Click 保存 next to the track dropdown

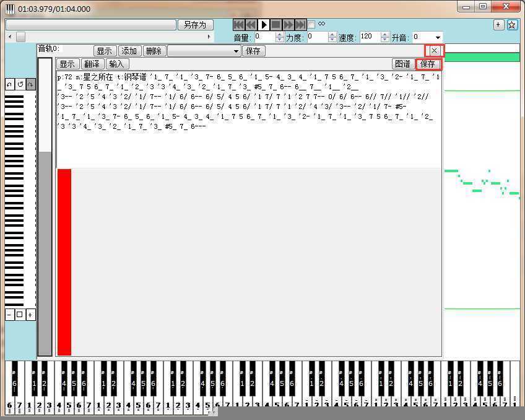(253, 51)
